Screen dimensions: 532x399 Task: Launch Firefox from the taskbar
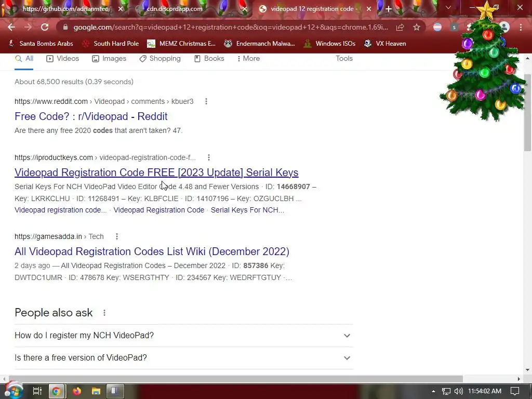coord(77,391)
